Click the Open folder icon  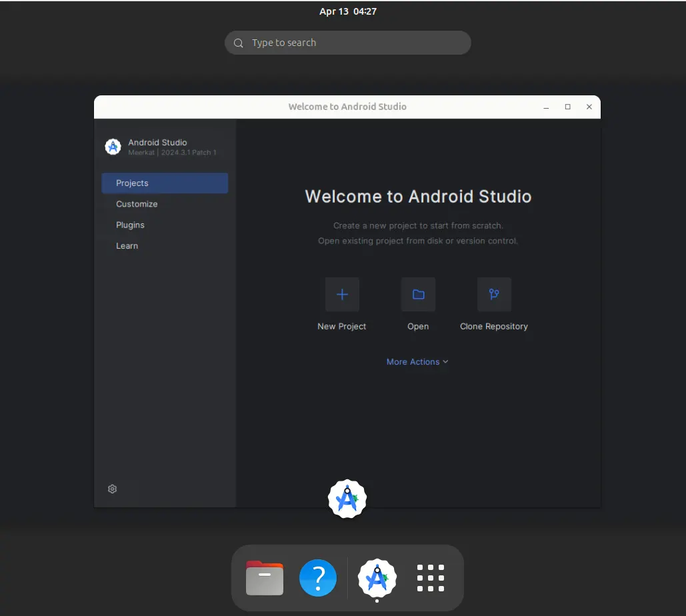[x=418, y=295]
